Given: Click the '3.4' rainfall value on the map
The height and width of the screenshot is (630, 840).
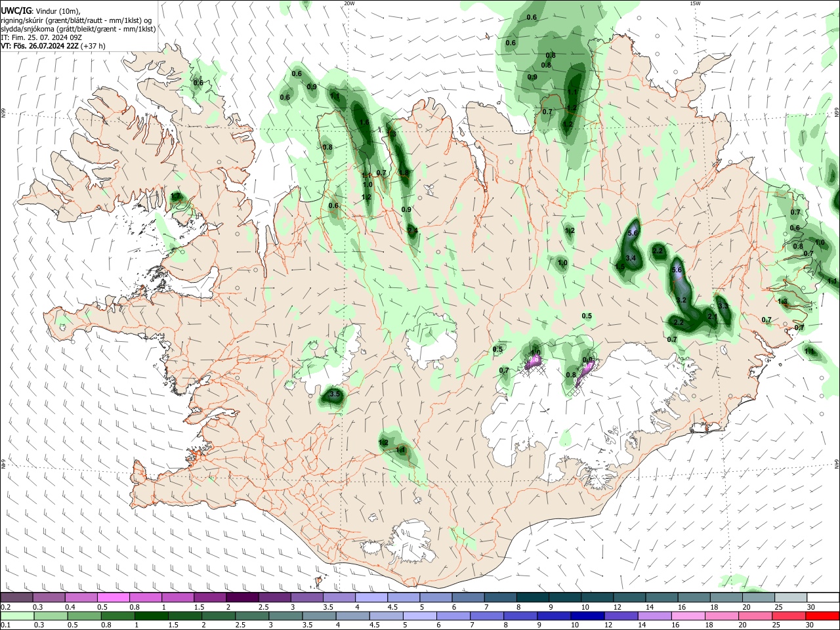Looking at the screenshot, I should point(631,258).
